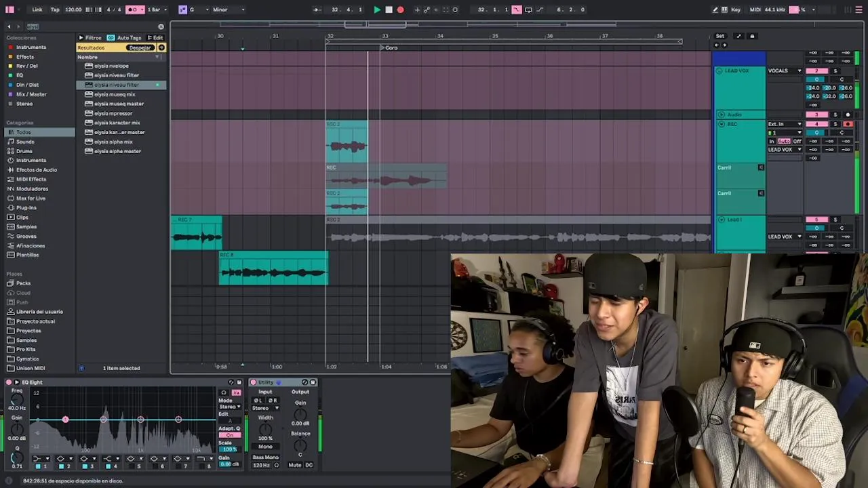
Task: Click the Arrangement Record button
Action: tap(400, 9)
